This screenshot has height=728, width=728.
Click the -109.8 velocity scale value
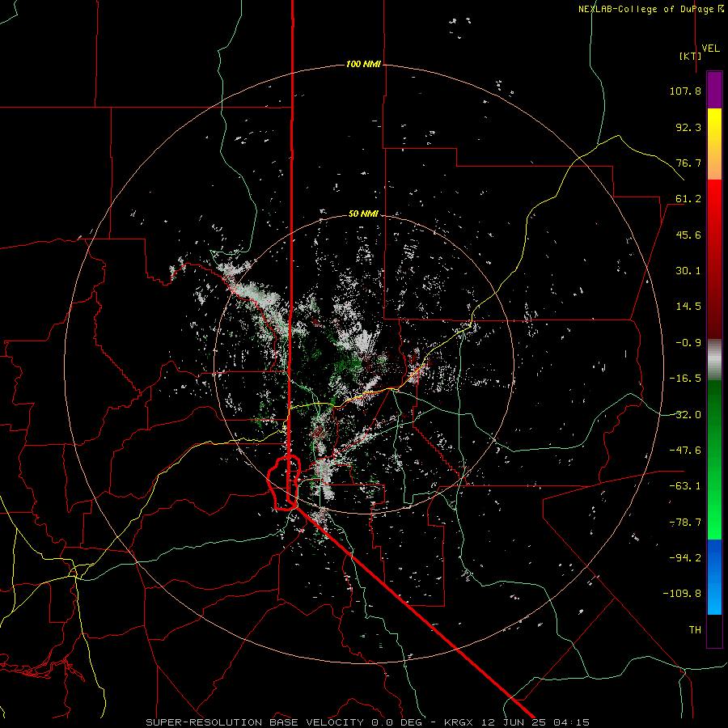click(682, 594)
